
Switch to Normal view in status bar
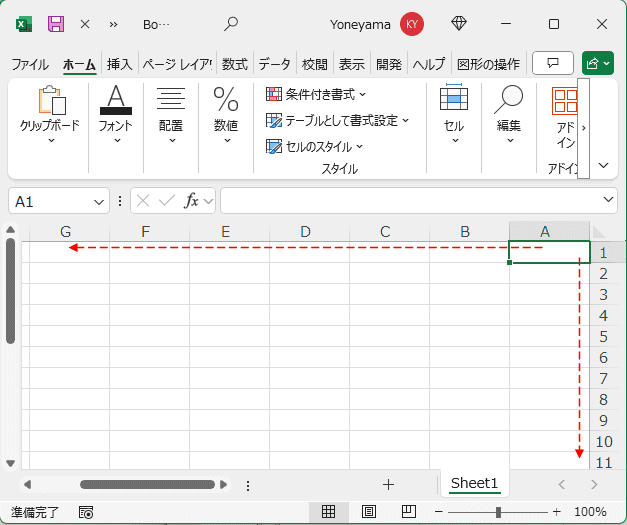328,512
